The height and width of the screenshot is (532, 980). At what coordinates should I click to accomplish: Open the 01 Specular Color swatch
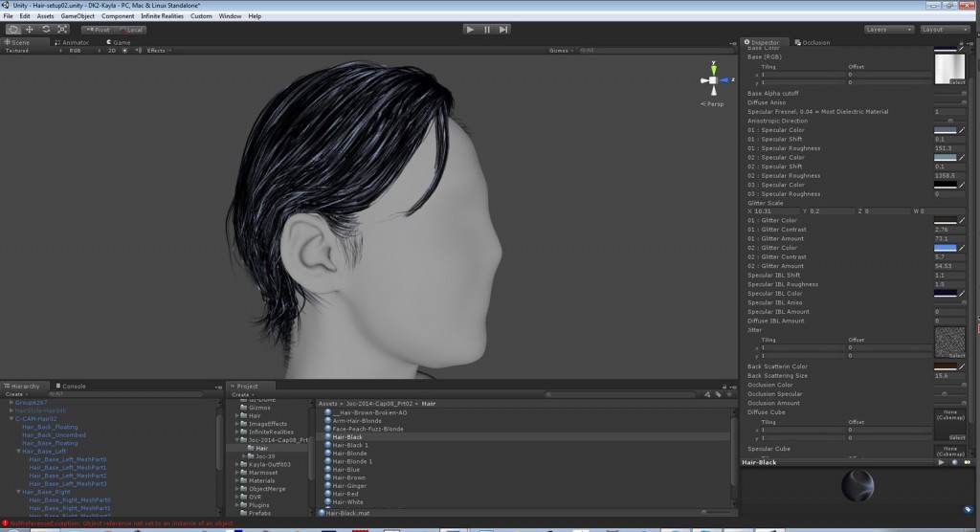click(945, 130)
